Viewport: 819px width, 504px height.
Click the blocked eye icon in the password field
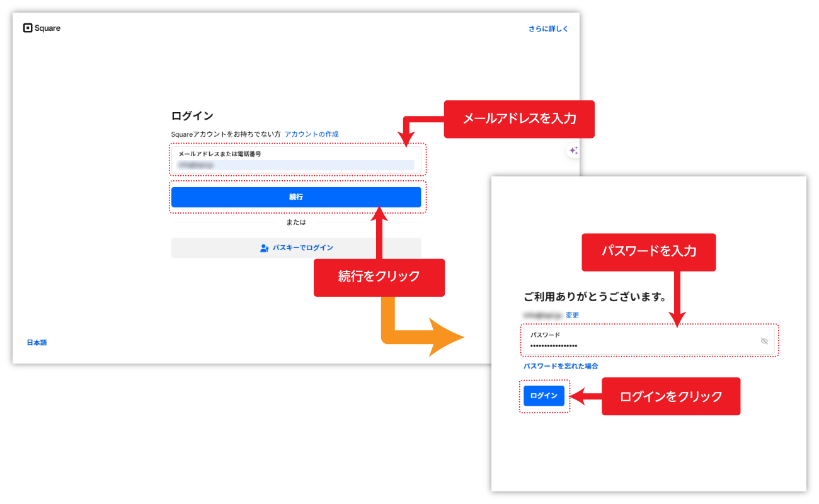tap(764, 341)
